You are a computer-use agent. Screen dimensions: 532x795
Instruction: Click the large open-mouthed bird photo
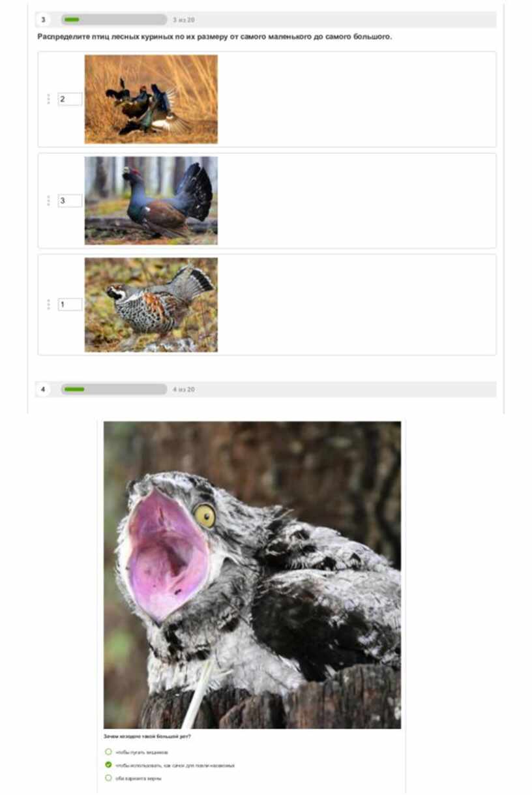252,575
